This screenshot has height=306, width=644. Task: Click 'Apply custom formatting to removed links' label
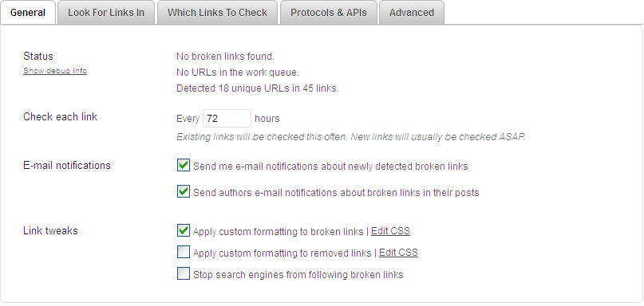pyautogui.click(x=282, y=253)
